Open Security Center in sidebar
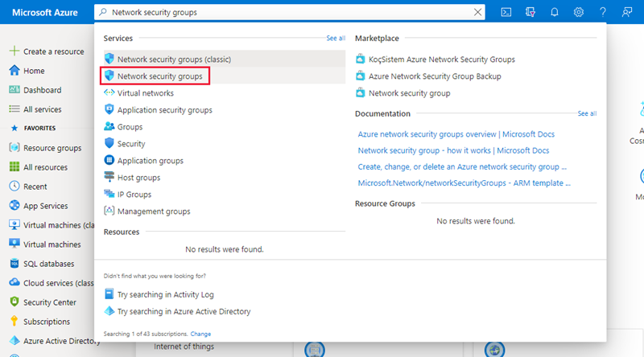The height and width of the screenshot is (357, 644). coord(49,302)
